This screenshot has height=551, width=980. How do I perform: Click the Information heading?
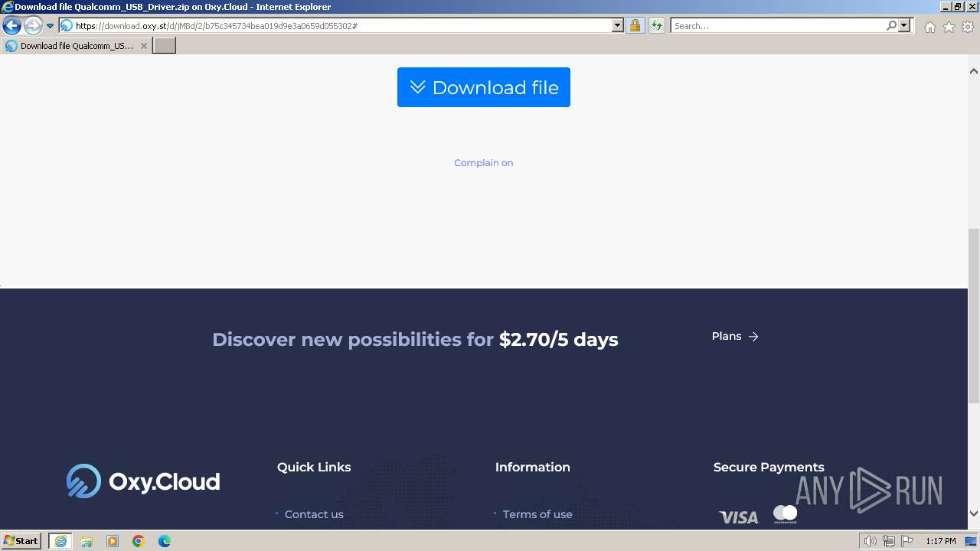533,467
